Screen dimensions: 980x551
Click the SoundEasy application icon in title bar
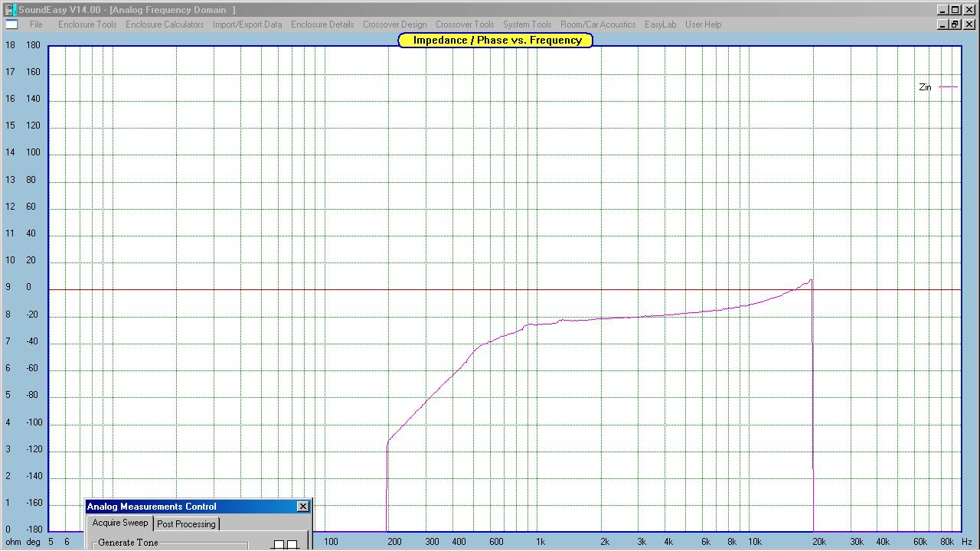click(10, 10)
